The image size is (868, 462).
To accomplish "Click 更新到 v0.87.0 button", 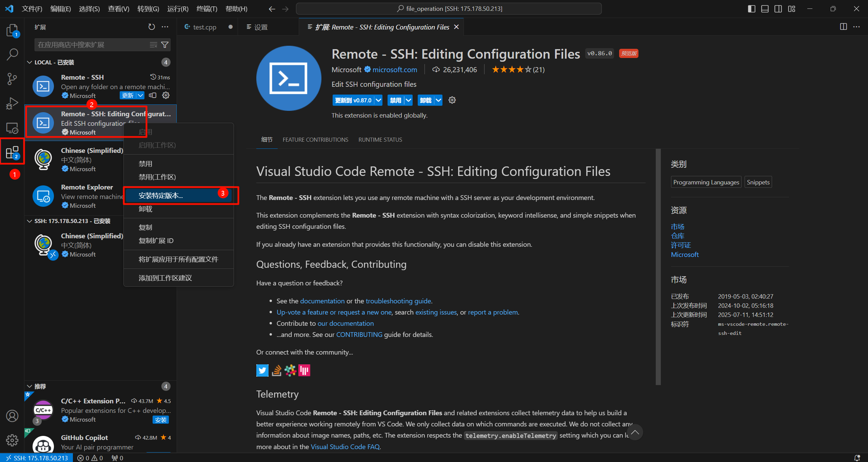I will click(x=353, y=100).
